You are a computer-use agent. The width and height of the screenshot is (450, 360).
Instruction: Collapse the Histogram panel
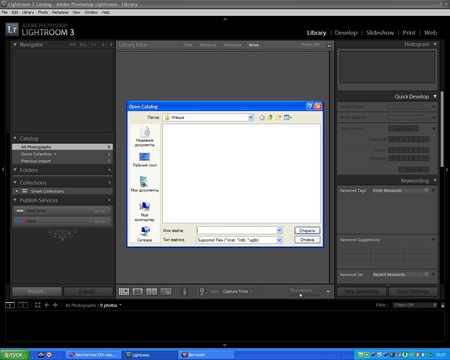pyautogui.click(x=435, y=44)
